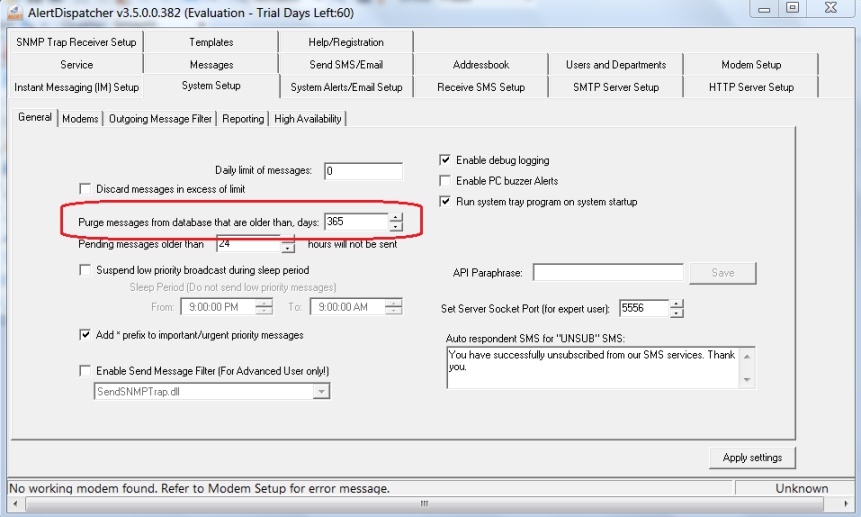Increase purge days with up arrow

(x=395, y=217)
